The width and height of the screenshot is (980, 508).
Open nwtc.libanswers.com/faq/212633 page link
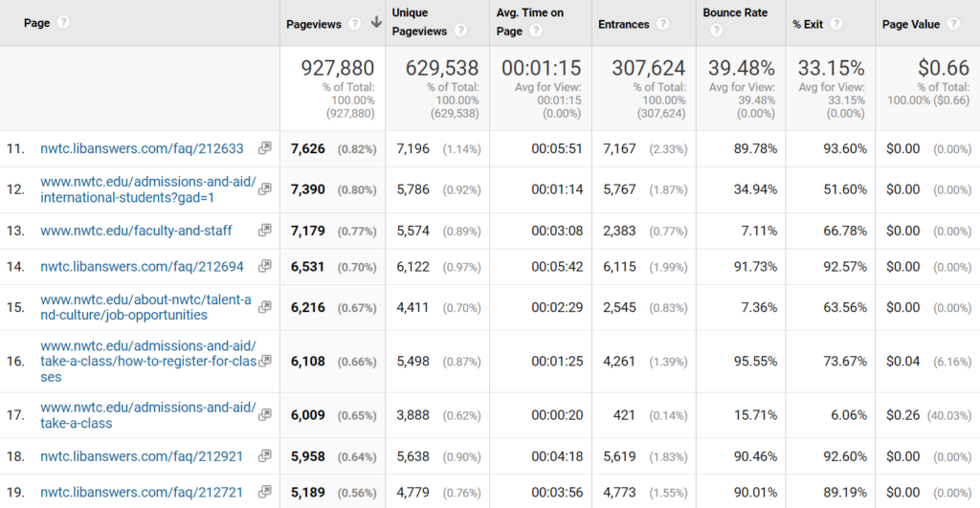(x=142, y=148)
